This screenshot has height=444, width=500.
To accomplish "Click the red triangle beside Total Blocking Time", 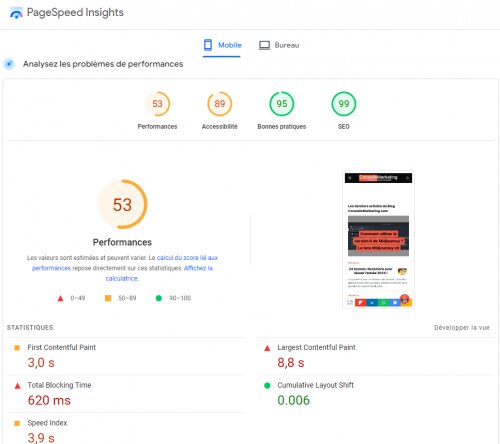I will [x=17, y=386].
